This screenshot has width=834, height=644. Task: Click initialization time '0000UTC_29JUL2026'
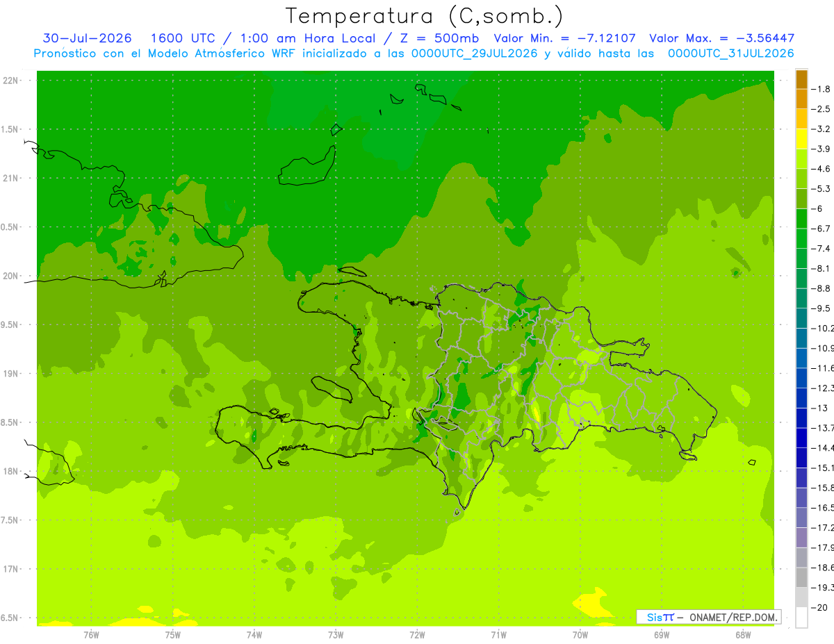(475, 53)
